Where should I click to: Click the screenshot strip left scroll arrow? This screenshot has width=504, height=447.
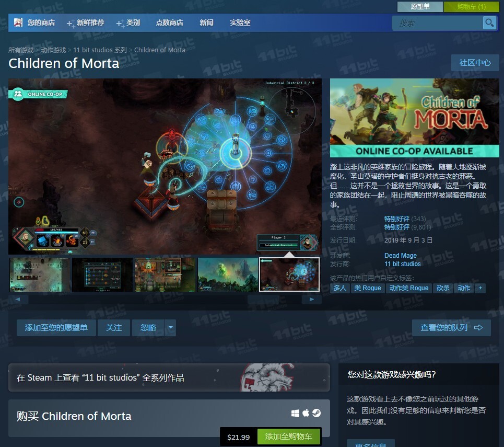click(x=18, y=299)
